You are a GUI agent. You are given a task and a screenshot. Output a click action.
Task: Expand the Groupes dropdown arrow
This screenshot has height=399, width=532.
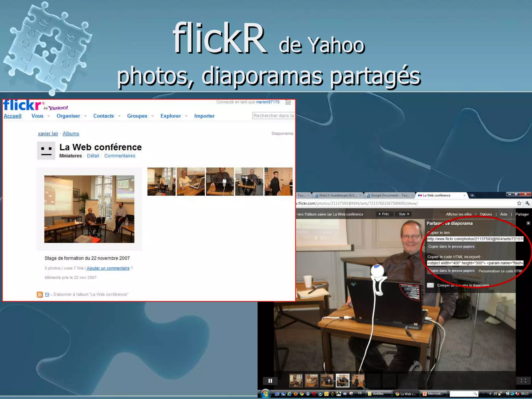point(152,116)
